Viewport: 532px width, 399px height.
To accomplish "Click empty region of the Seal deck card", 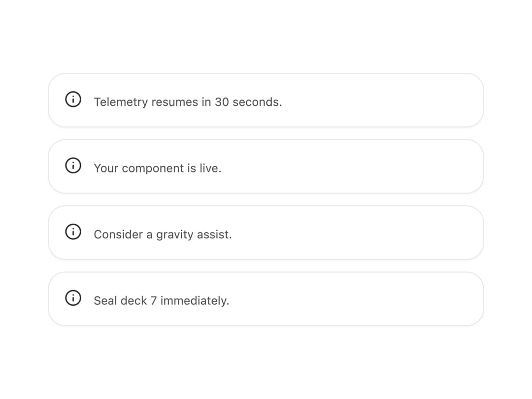I will click(x=356, y=299).
